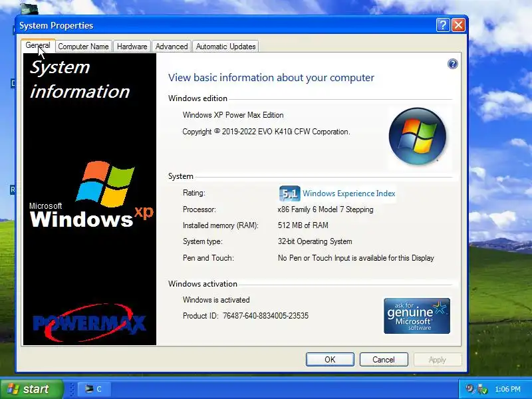The image size is (532, 399).
Task: Click the 'Pen and Touch:' label
Action: [208, 258]
